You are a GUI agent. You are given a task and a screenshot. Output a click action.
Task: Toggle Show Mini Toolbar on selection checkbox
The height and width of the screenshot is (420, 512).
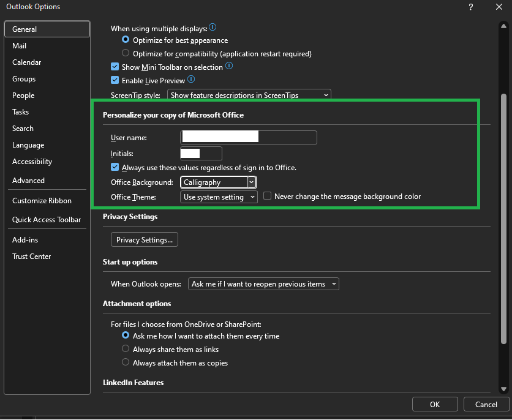click(x=115, y=67)
